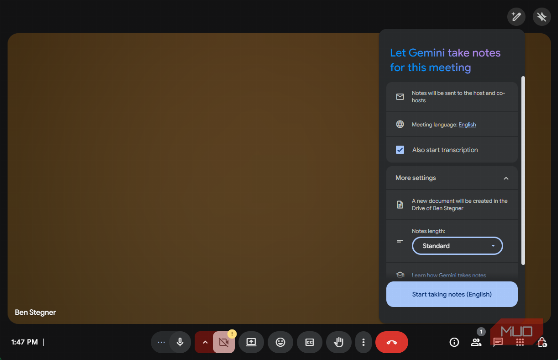Click the 'A new document will be created' text
The image size is (558, 360).
point(459,205)
